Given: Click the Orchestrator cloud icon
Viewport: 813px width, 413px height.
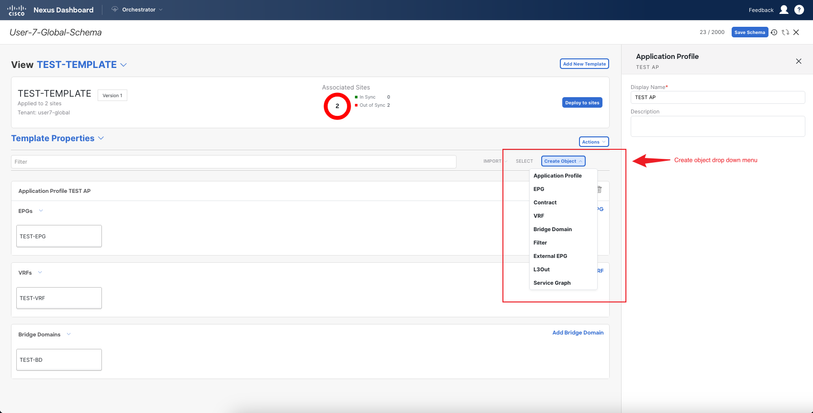Looking at the screenshot, I should tap(115, 10).
